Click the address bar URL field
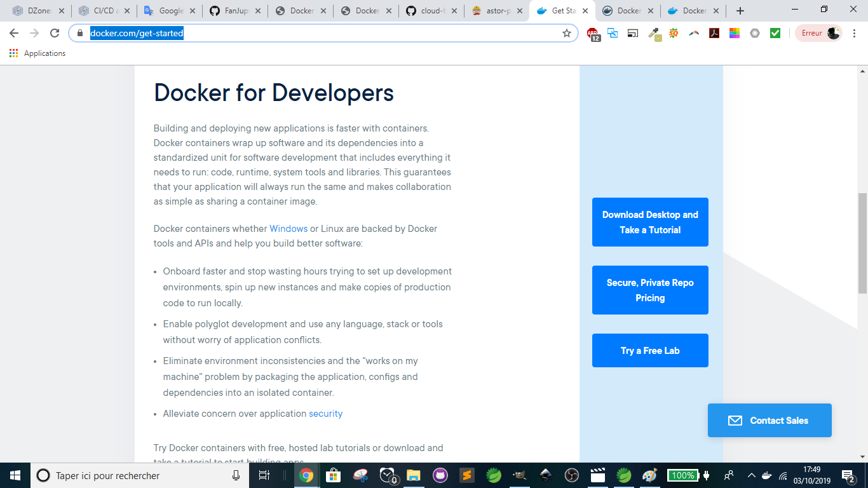The height and width of the screenshot is (488, 868). [x=323, y=33]
